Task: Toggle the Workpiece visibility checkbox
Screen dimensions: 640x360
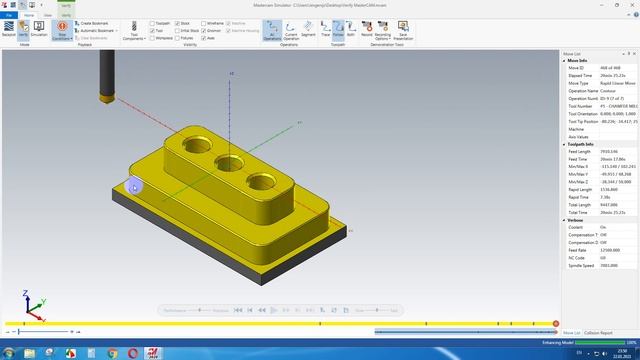Action: pyautogui.click(x=152, y=38)
